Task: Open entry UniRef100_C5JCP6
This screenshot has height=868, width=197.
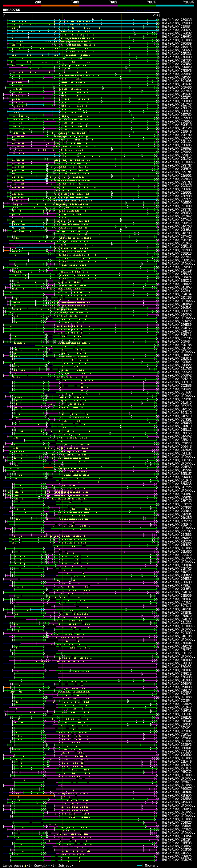Action: click(177, 860)
